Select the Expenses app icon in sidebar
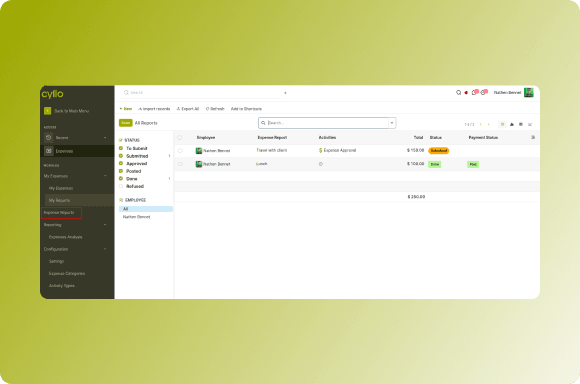Image resolution: width=580 pixels, height=384 pixels. [48, 151]
